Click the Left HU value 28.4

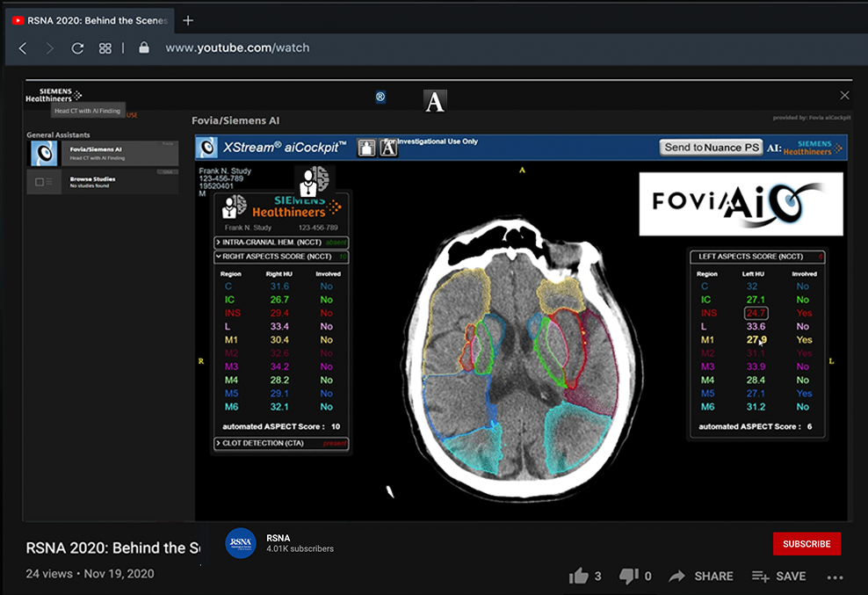(x=756, y=380)
